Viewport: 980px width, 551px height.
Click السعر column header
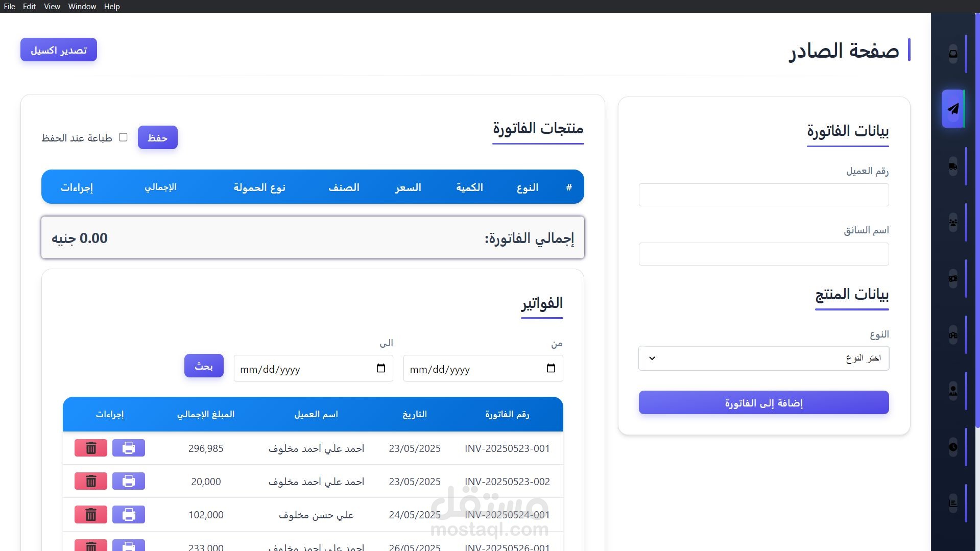pyautogui.click(x=408, y=187)
